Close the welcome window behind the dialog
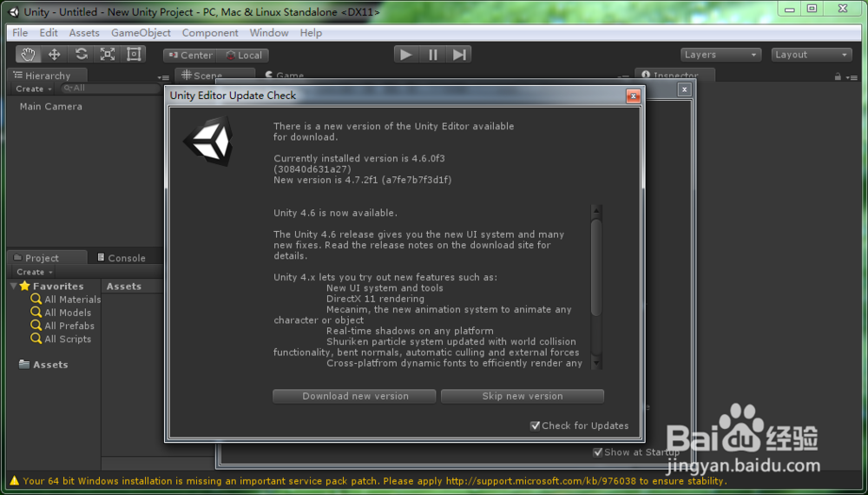Viewport: 868px width, 495px height. coord(684,89)
